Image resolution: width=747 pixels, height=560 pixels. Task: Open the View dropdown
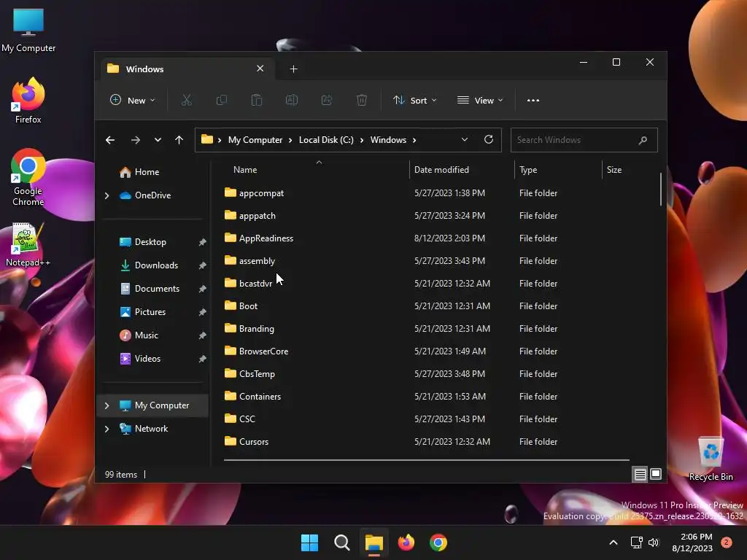point(480,100)
